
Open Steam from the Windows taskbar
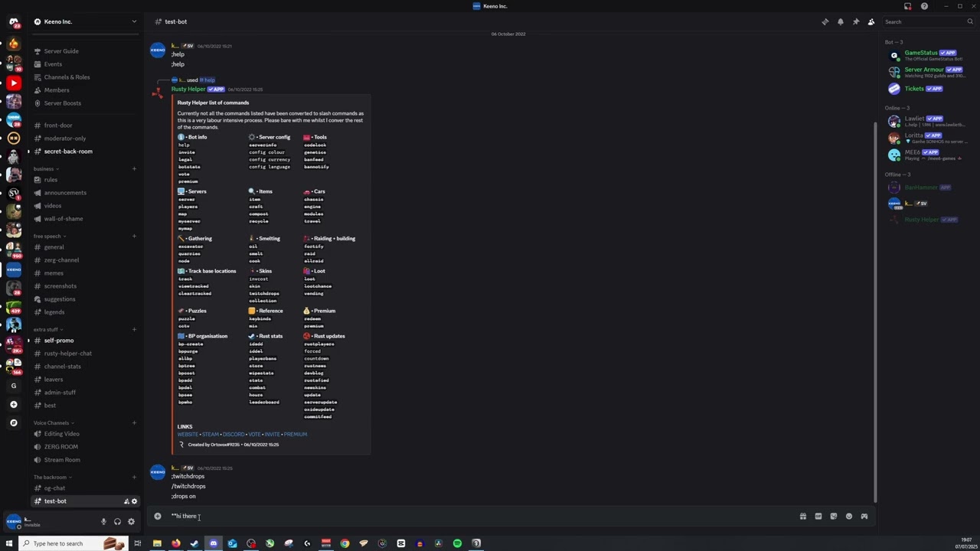coord(194,543)
